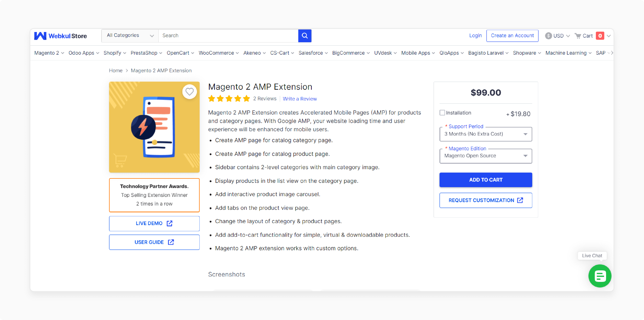Expand the WooCommerce menu
Image resolution: width=644 pixels, height=320 pixels.
tap(219, 53)
